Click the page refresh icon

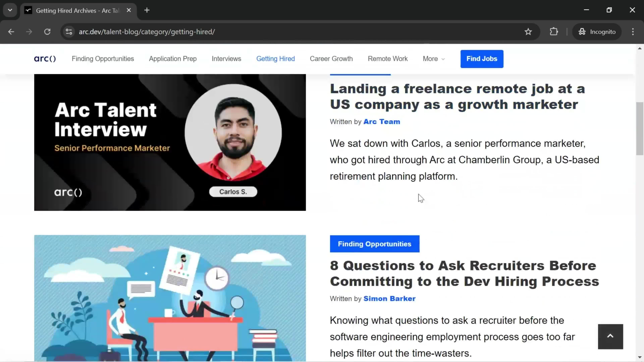[47, 31]
